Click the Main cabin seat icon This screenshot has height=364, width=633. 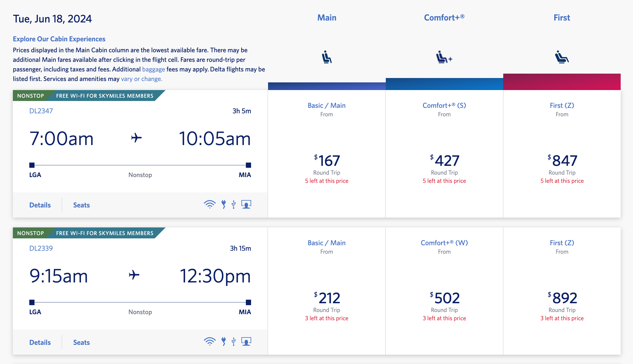[x=327, y=57]
